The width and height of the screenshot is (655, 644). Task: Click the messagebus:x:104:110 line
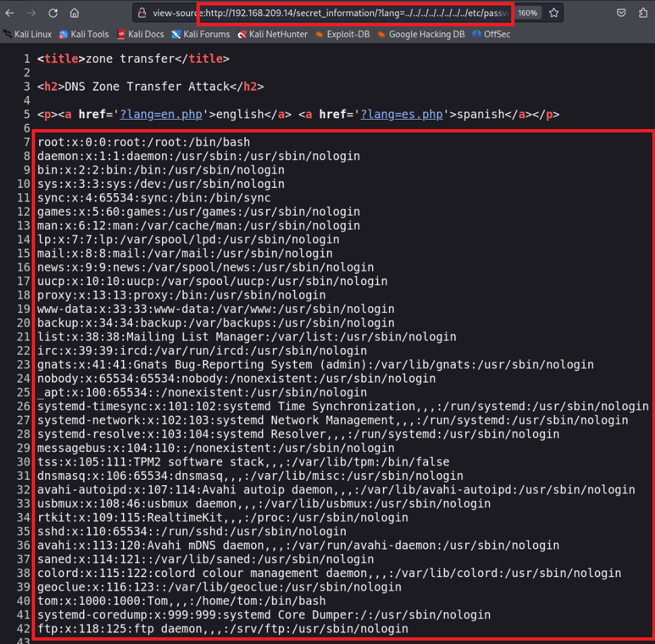pos(215,448)
